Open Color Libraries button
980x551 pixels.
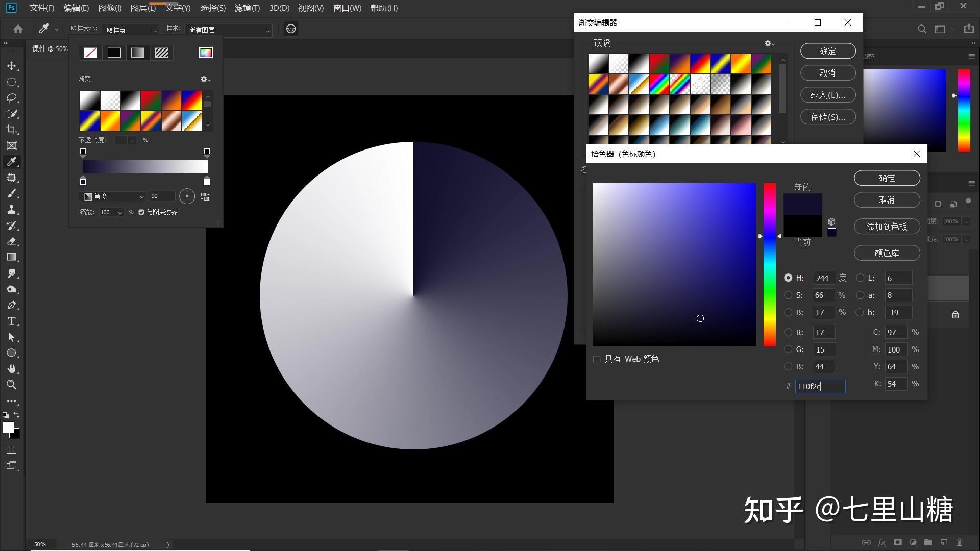click(887, 253)
